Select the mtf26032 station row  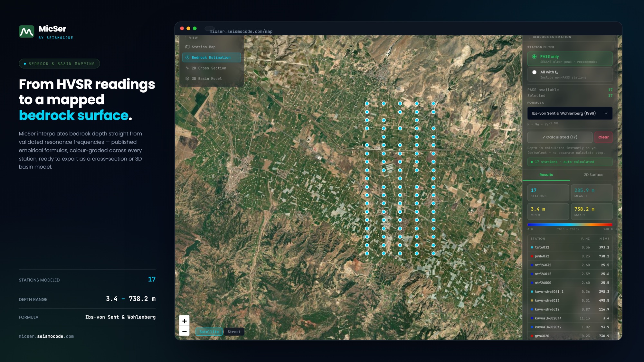pos(570,265)
